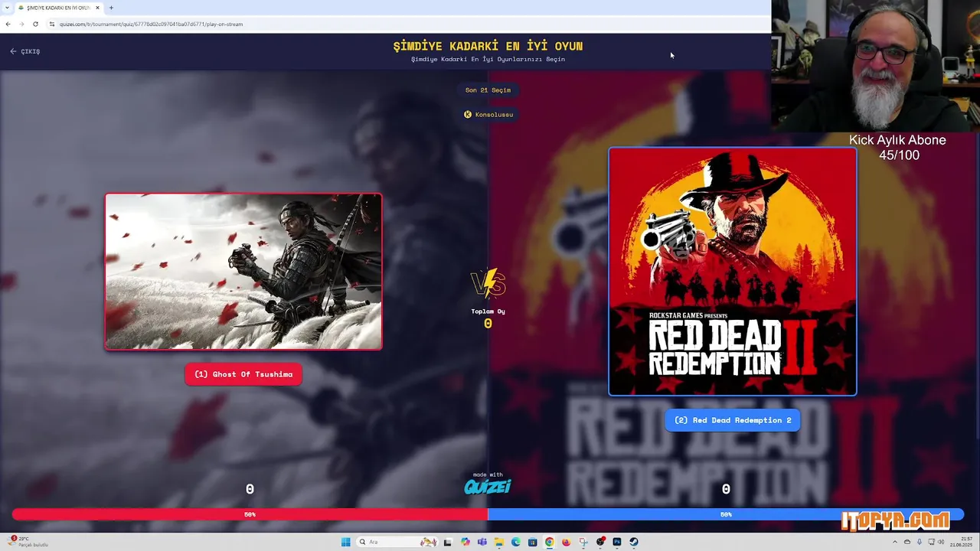This screenshot has height=551, width=980.
Task: Click the ŞİMDİYE KADARKİ EN İYİ OYUN heading
Action: pos(488,46)
